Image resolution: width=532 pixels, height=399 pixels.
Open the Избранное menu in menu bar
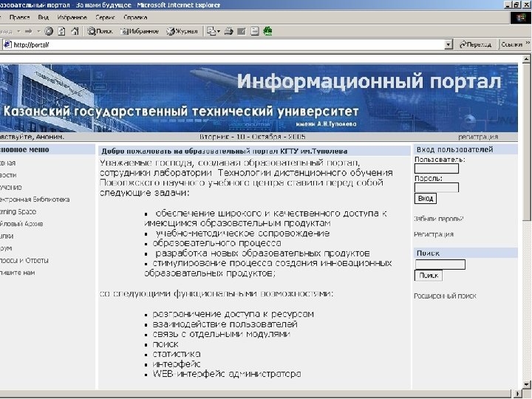[72, 17]
